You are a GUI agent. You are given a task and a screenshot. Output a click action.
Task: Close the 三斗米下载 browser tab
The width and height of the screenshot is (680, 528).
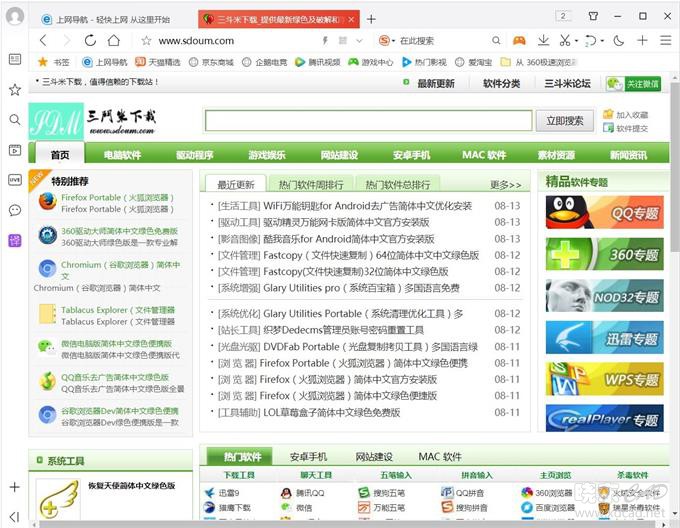click(x=351, y=20)
